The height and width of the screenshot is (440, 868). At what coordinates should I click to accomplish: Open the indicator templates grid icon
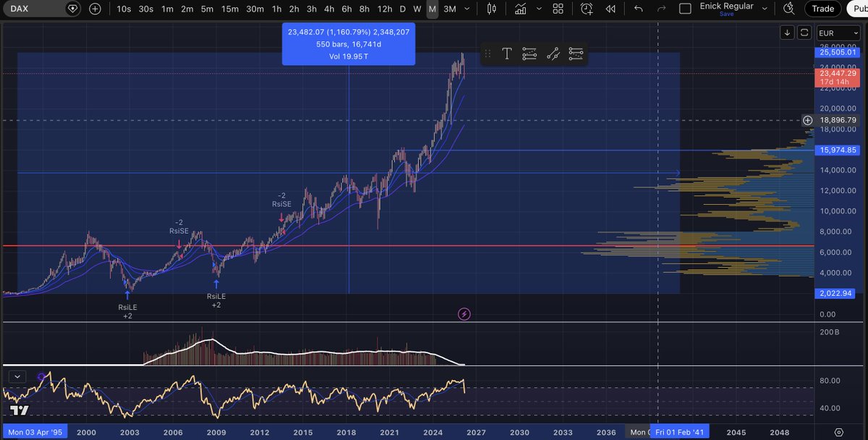(x=558, y=9)
